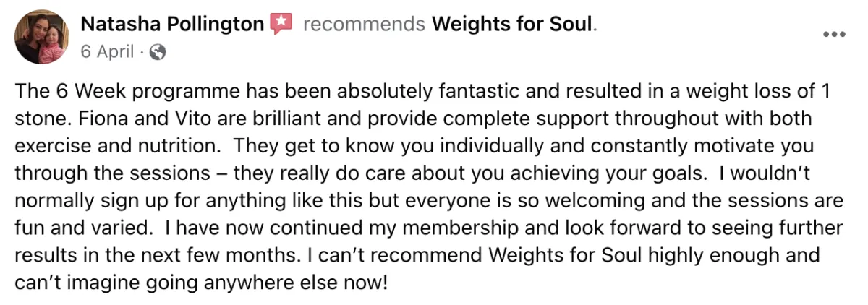Open Natasha Pollington's profile name link

(171, 24)
